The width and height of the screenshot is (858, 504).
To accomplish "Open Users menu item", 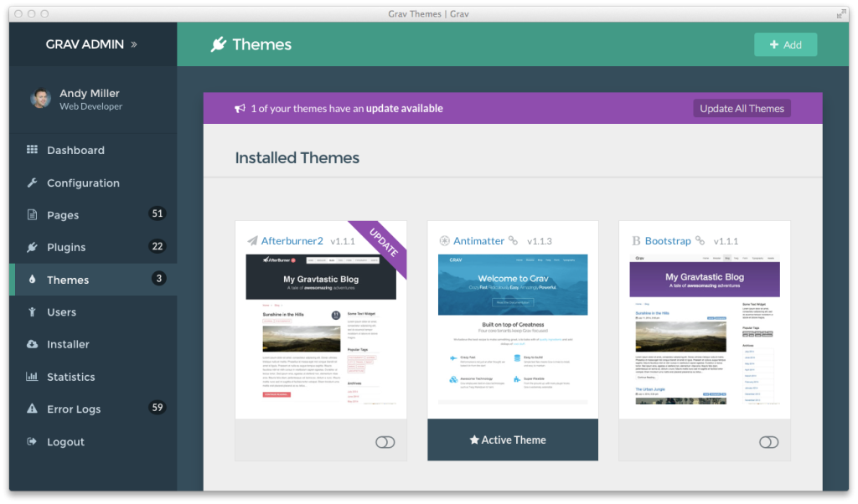I will coord(93,311).
